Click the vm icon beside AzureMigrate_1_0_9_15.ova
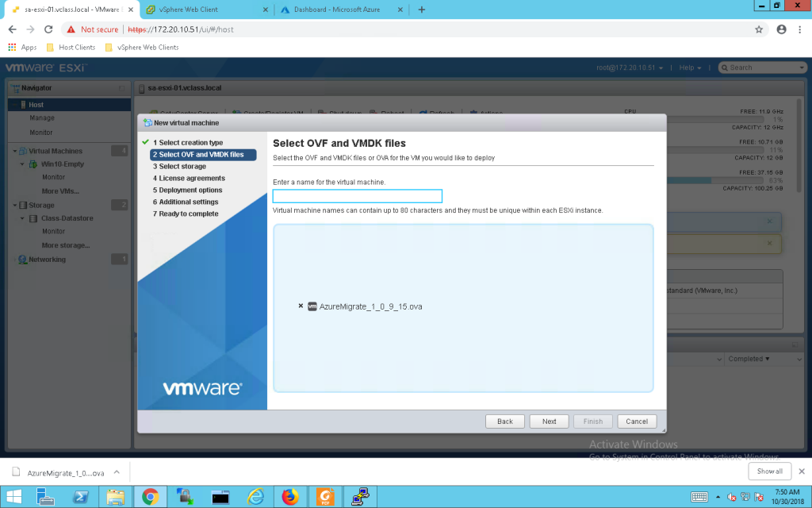812x508 pixels. [312, 306]
